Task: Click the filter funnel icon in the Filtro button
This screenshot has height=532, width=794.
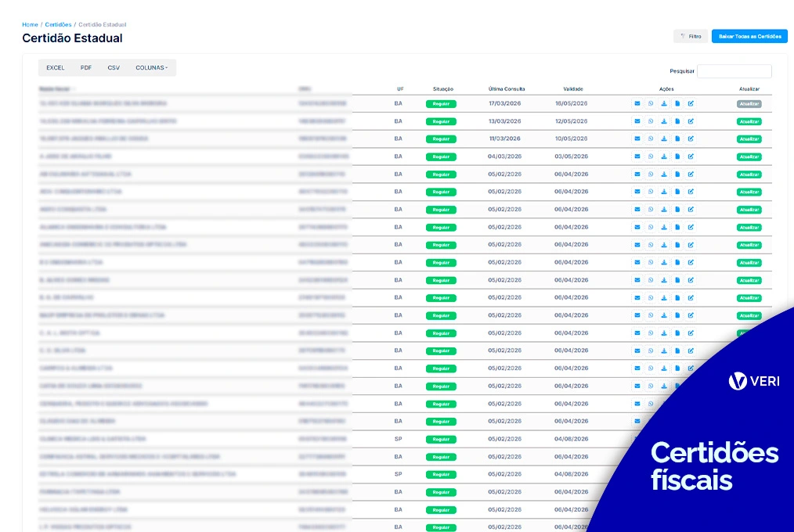Action: pos(682,35)
